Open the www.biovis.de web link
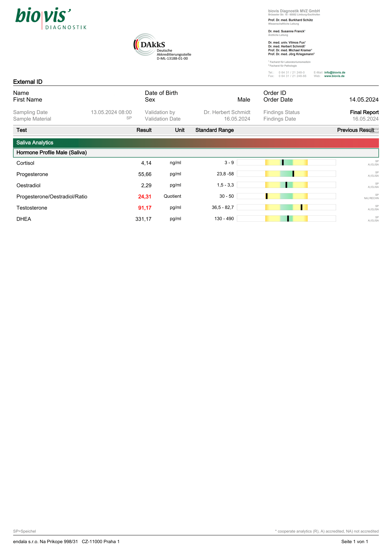This screenshot has width=392, height=555. click(334, 76)
